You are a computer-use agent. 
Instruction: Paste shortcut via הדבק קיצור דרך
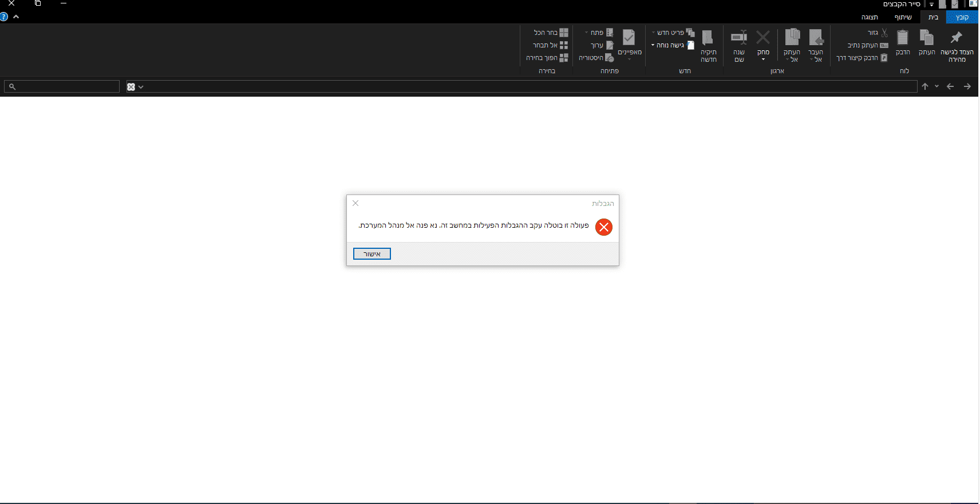862,58
